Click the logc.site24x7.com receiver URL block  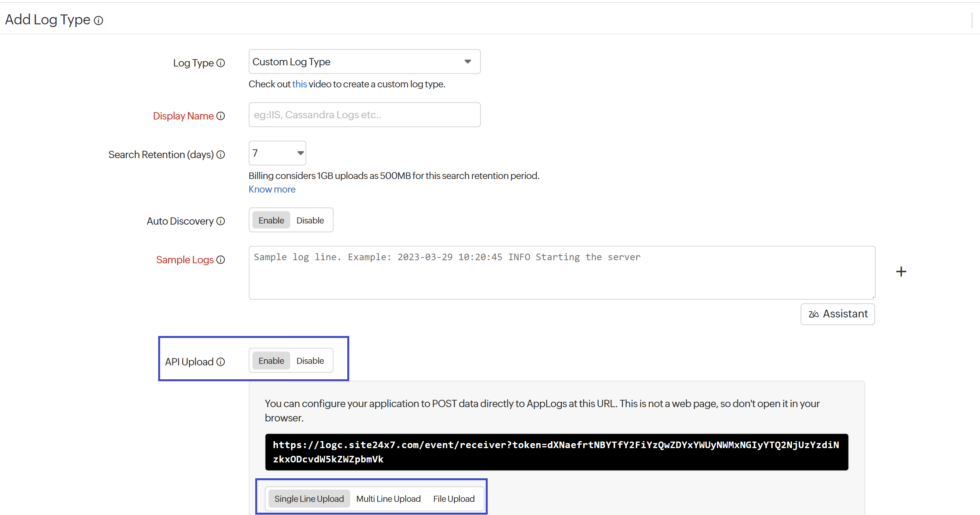coord(557,452)
